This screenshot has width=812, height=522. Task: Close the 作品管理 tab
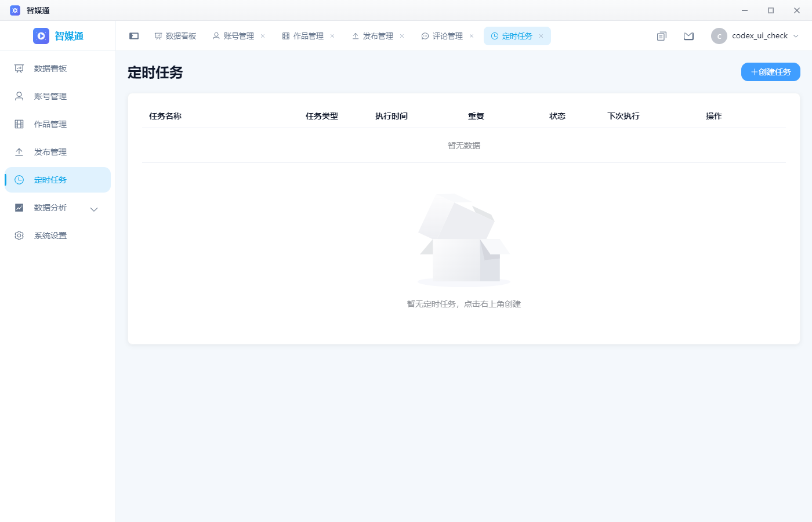(x=332, y=36)
